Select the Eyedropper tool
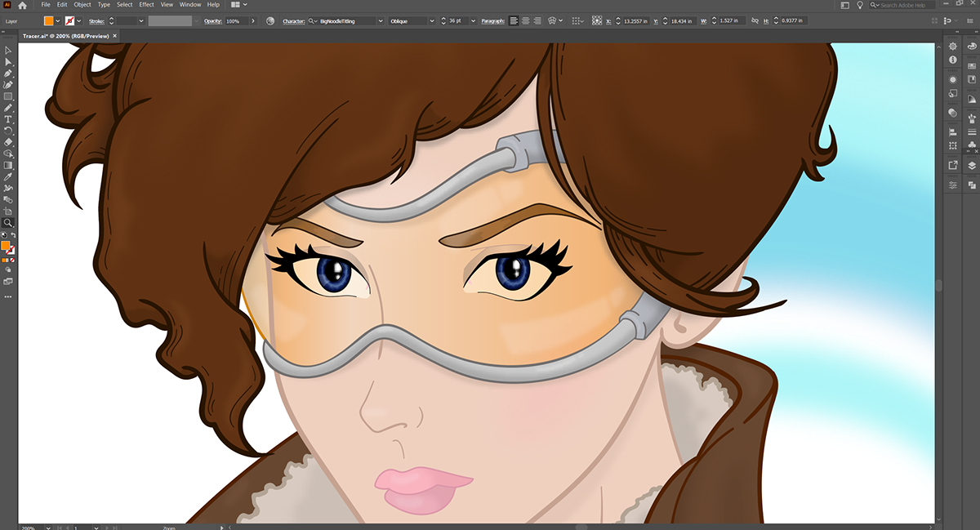 click(x=8, y=176)
